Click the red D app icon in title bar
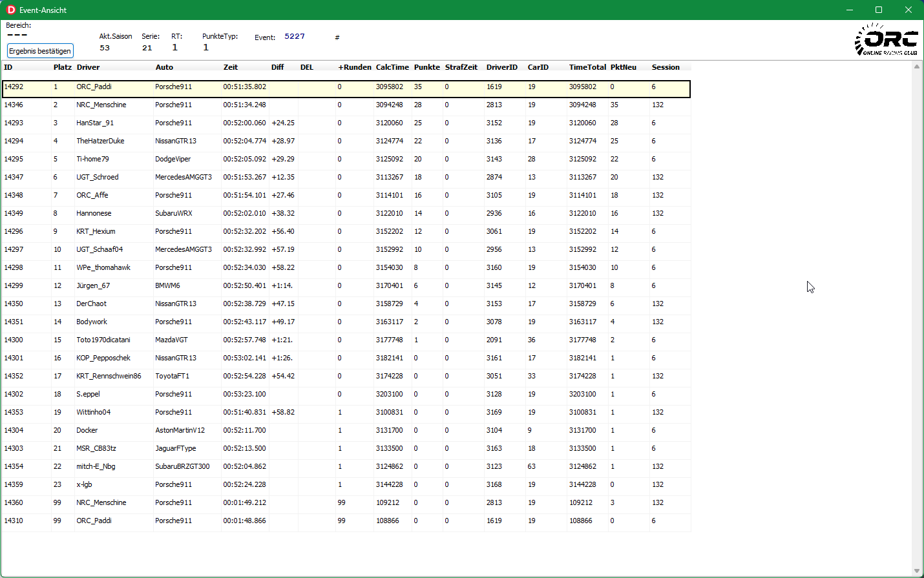Viewport: 924px width, 578px height. tap(10, 10)
